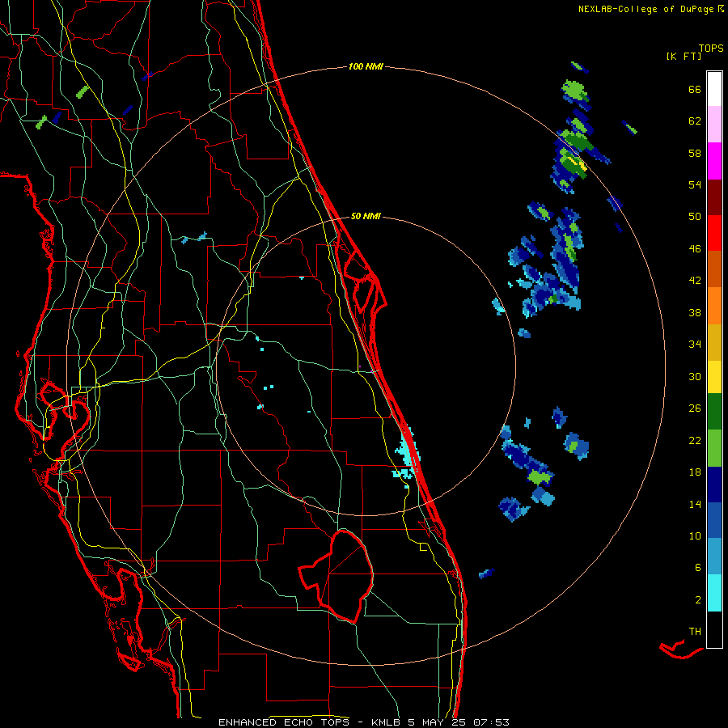
Task: Click the legend value 18
Action: click(695, 472)
